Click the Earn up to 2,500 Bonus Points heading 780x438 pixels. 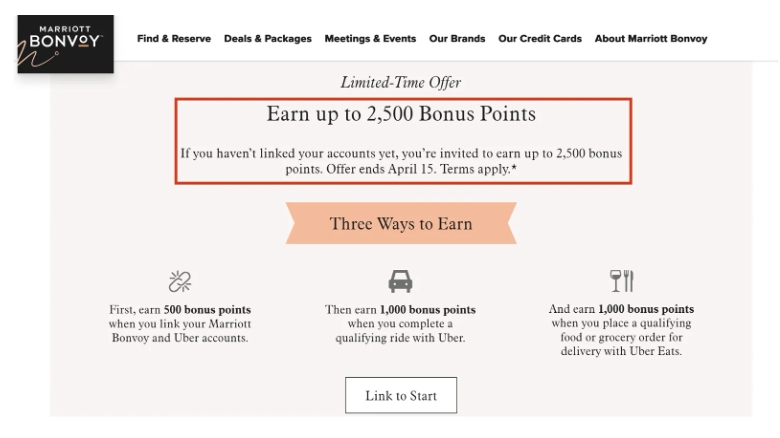tap(401, 114)
